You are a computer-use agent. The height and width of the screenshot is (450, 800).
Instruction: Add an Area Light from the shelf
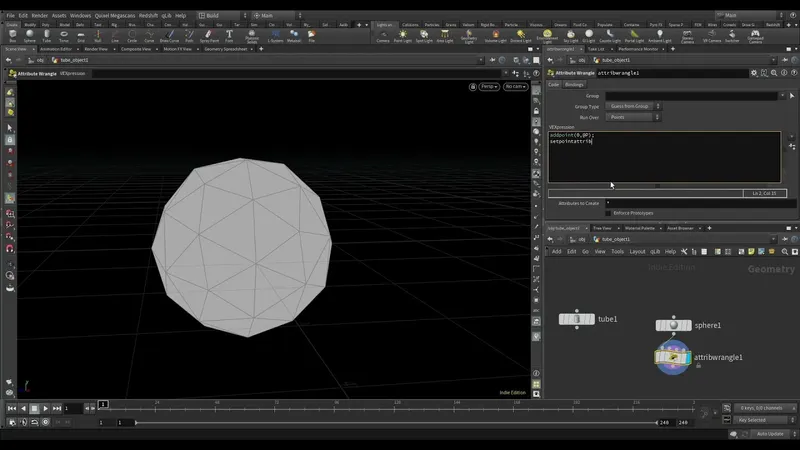pyautogui.click(x=445, y=36)
